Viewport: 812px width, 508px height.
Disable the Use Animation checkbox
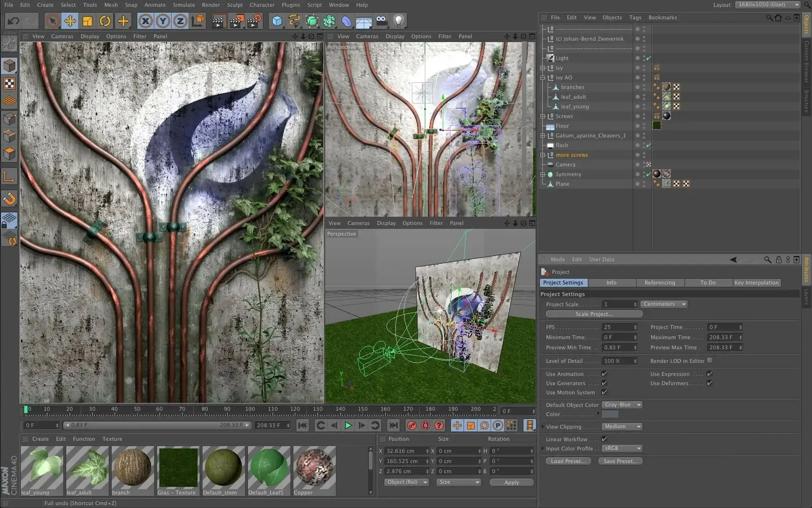point(604,374)
